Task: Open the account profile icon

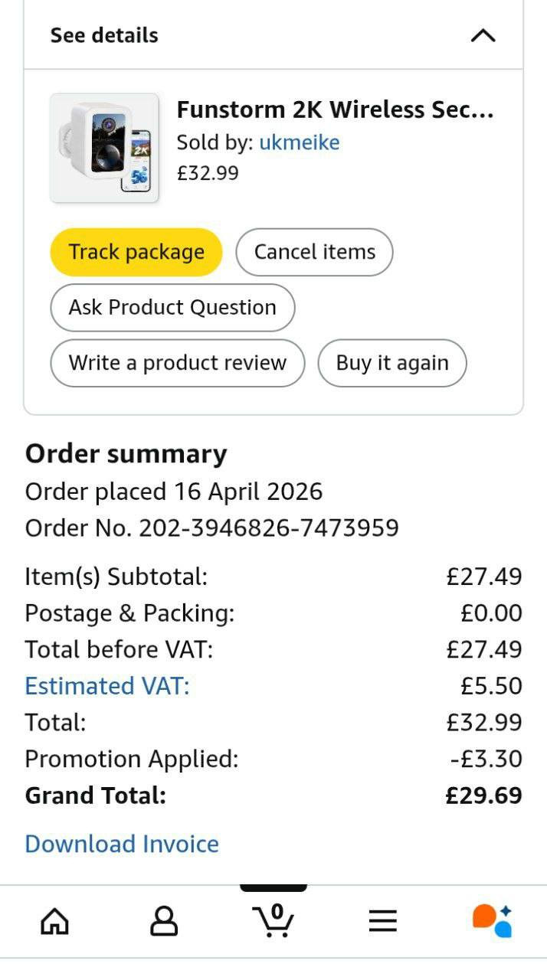Action: coord(164,921)
